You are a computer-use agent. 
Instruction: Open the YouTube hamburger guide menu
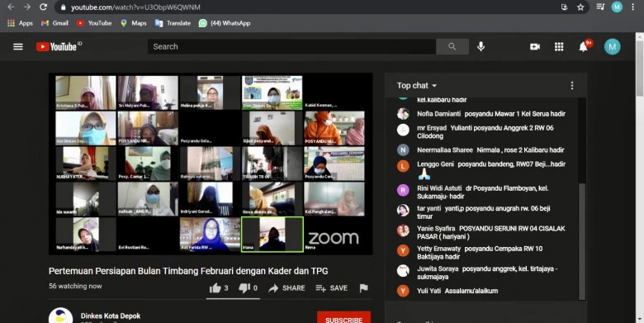18,47
